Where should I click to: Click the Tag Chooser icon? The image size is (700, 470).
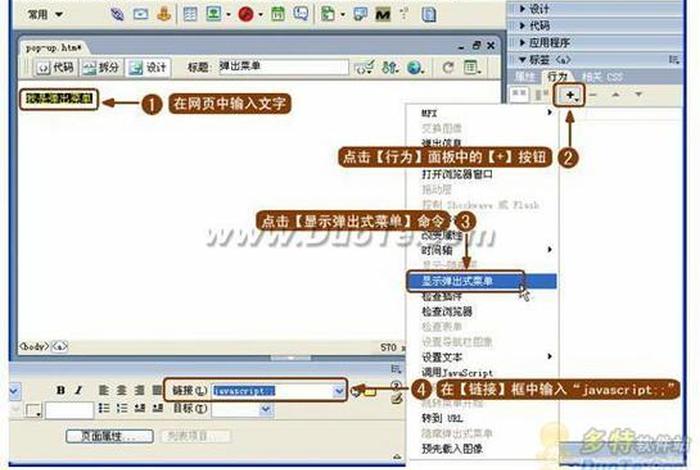click(360, 14)
